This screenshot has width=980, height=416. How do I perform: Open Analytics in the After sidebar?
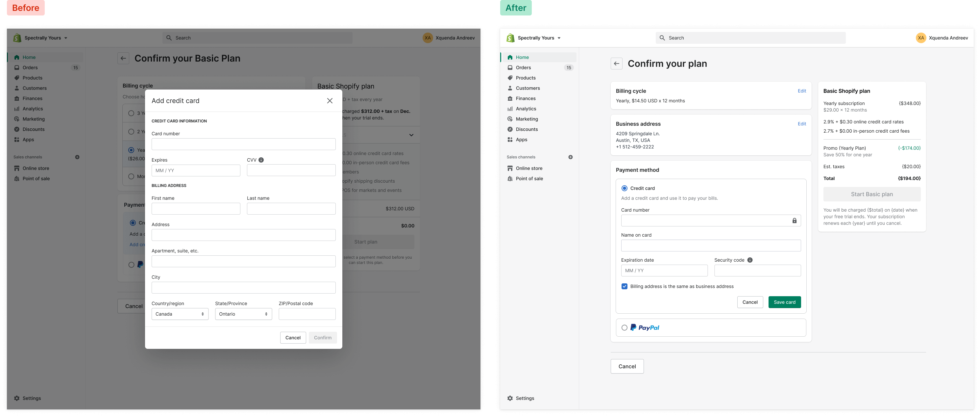(526, 109)
